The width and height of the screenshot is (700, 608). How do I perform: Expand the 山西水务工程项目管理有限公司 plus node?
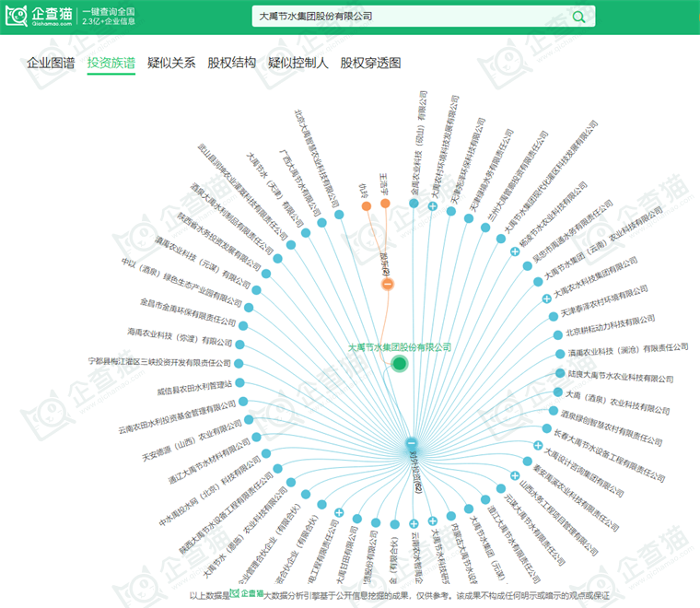pos(515,475)
